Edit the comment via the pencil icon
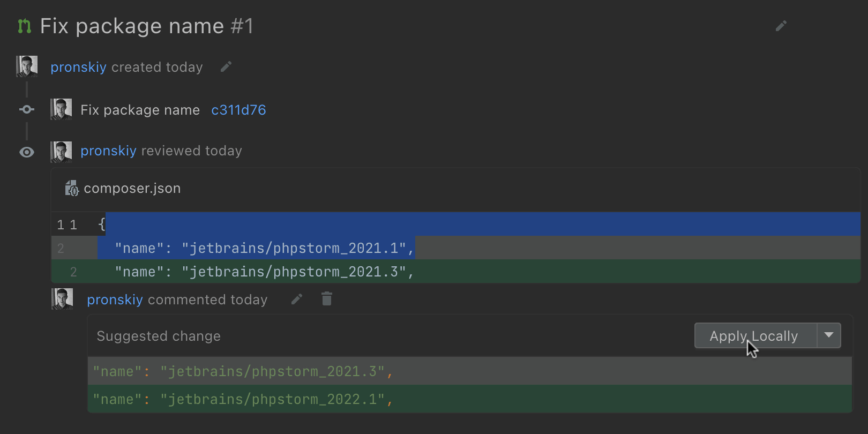The height and width of the screenshot is (434, 868). pos(297,299)
